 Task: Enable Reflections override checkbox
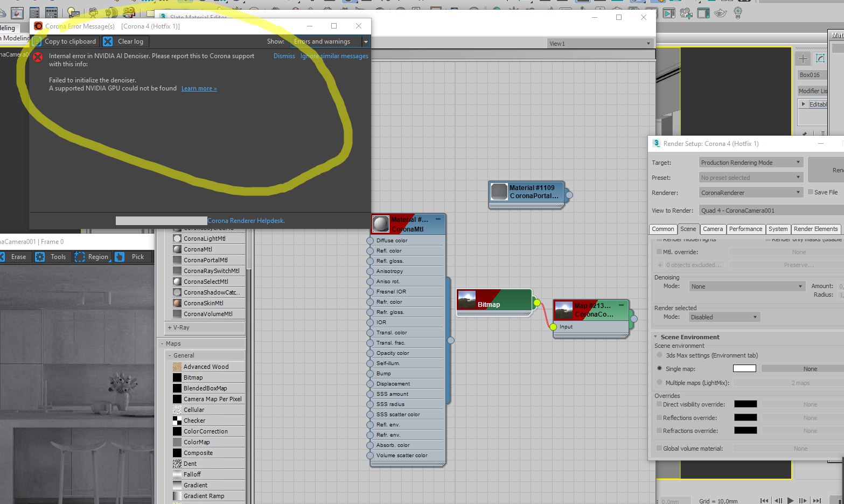[x=659, y=417]
